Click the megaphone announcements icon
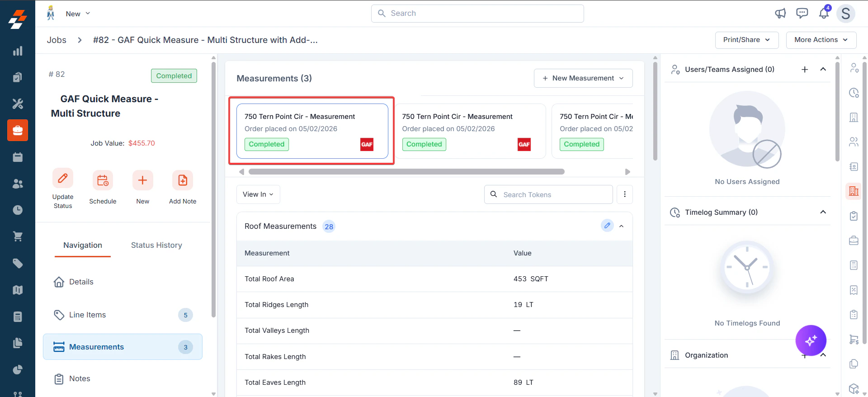The height and width of the screenshot is (397, 868). click(x=780, y=14)
